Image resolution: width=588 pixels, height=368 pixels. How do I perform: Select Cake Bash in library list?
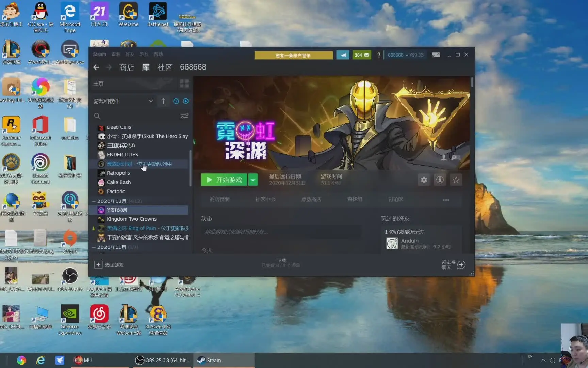[x=143, y=182]
